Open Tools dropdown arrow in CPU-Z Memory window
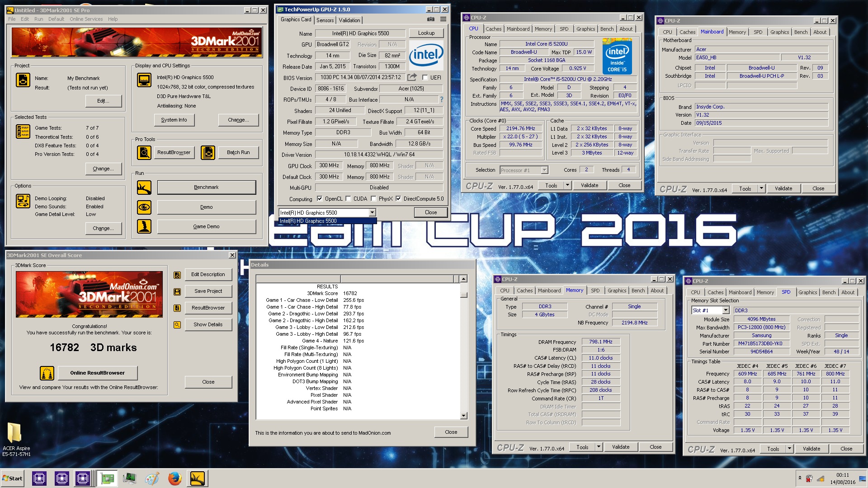 click(x=599, y=447)
